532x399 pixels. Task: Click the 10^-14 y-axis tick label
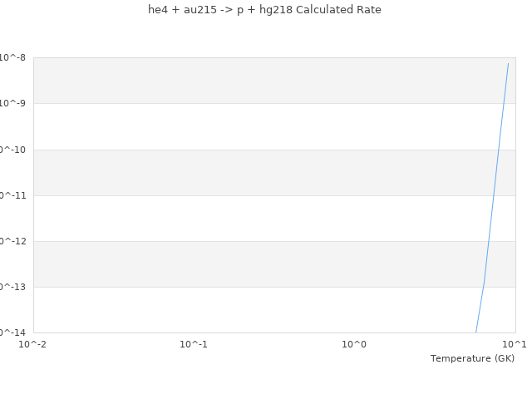click(12, 332)
